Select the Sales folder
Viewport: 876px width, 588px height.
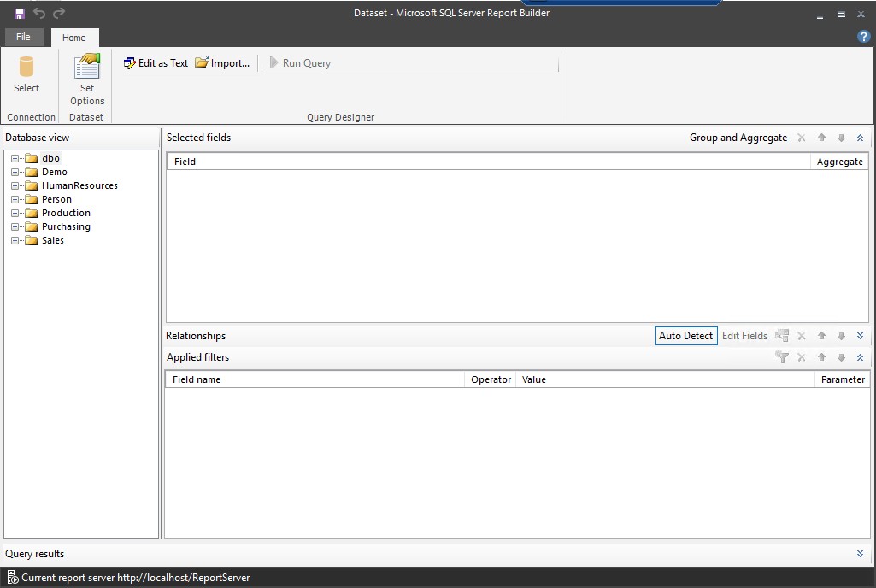44,240
